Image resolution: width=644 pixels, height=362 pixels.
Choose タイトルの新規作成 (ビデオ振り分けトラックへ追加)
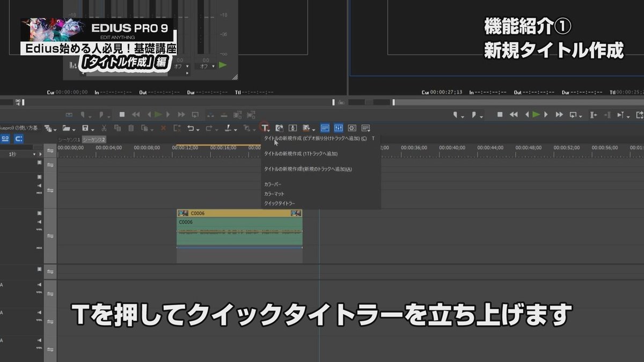pyautogui.click(x=316, y=138)
